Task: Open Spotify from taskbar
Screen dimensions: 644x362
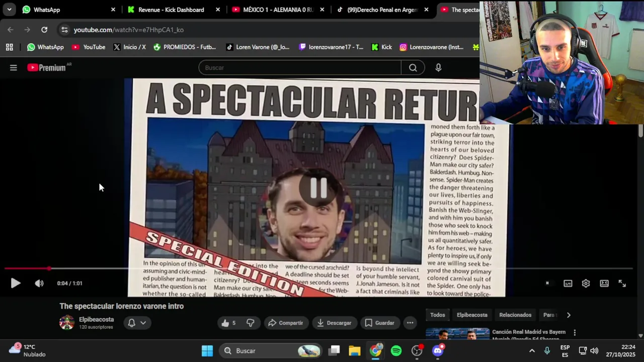Action: [396, 351]
